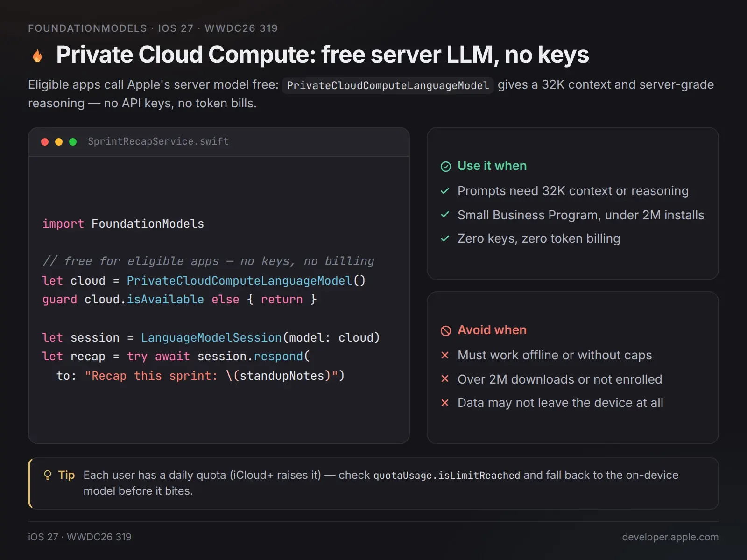Click the Tip label
Screen dimensions: 747x560
click(x=66, y=475)
